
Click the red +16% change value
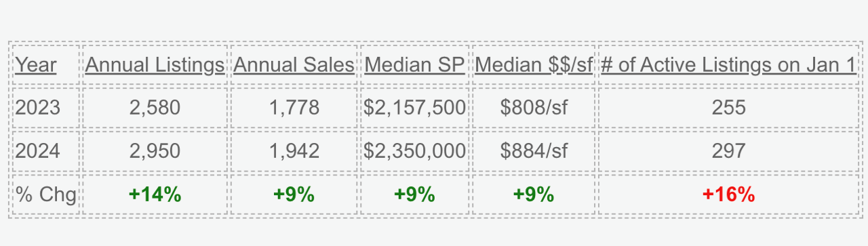coord(728,194)
